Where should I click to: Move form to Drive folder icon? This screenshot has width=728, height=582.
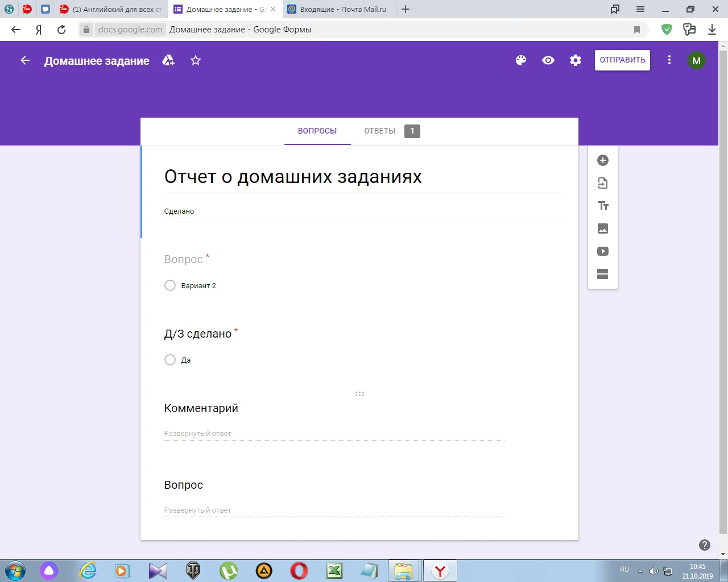point(168,60)
